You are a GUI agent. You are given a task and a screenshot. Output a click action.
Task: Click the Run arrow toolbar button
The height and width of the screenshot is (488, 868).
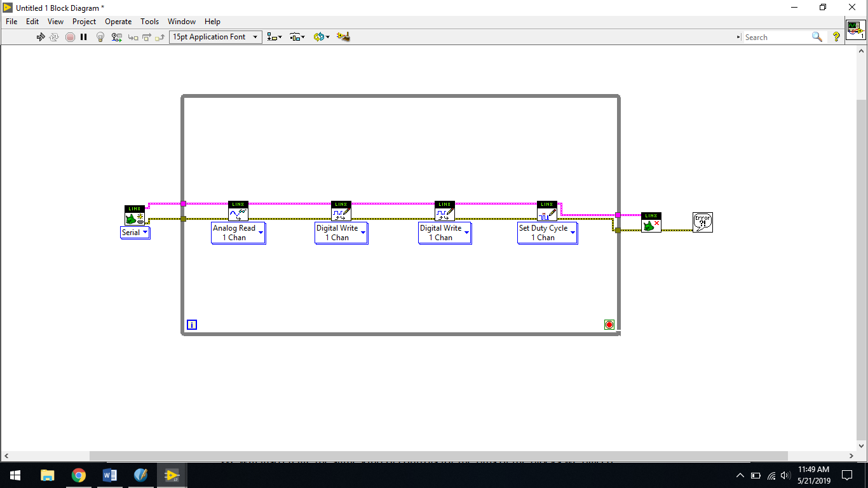tap(41, 37)
